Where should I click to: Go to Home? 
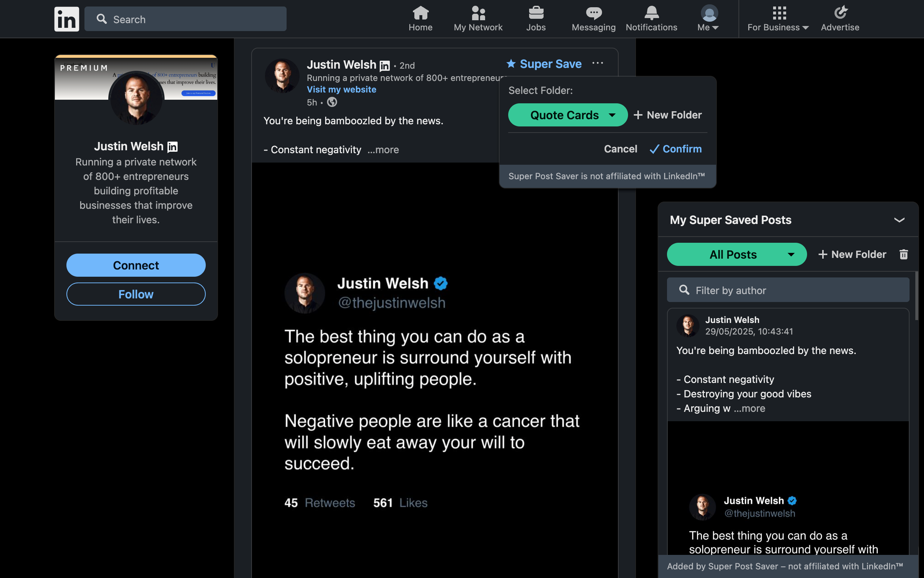420,19
